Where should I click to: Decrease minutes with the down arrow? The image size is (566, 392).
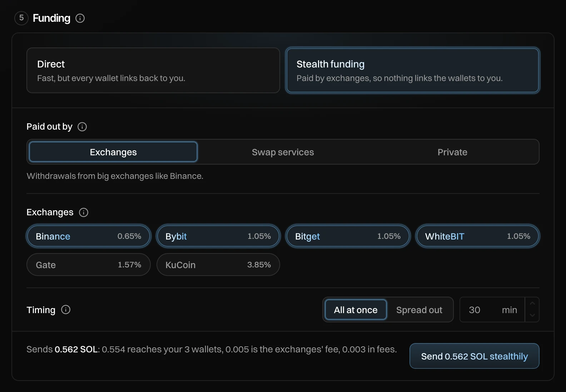pyautogui.click(x=532, y=316)
